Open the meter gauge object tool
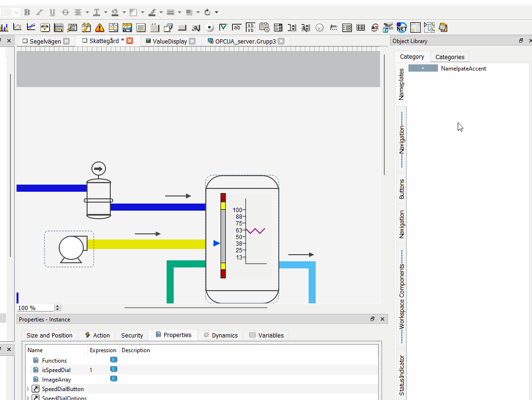Image resolution: width=532 pixels, height=400 pixels. [45, 27]
